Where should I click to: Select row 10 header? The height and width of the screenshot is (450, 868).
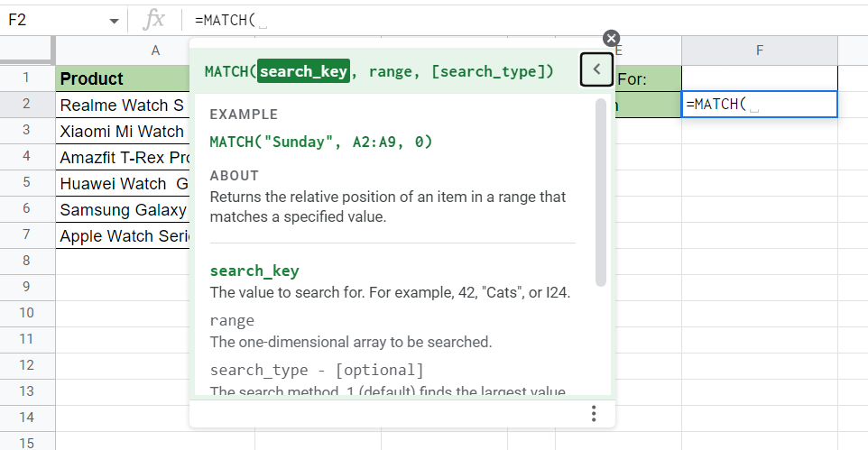click(26, 313)
